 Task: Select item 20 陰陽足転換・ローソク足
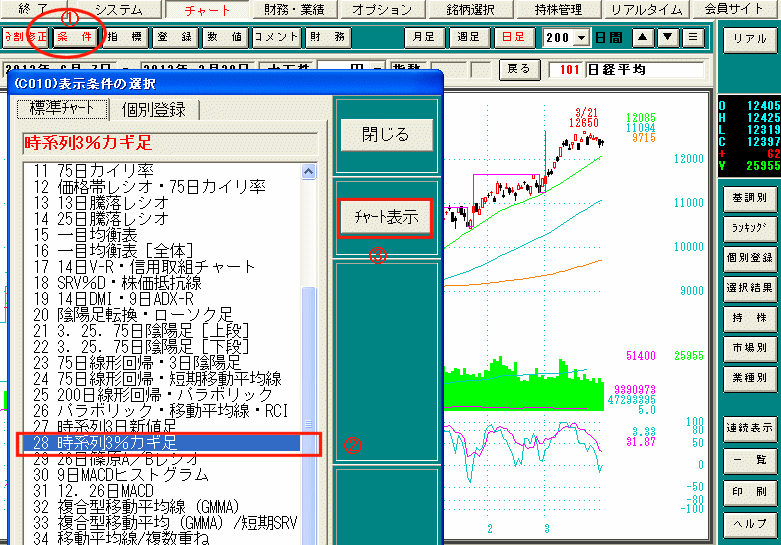pyautogui.click(x=162, y=315)
